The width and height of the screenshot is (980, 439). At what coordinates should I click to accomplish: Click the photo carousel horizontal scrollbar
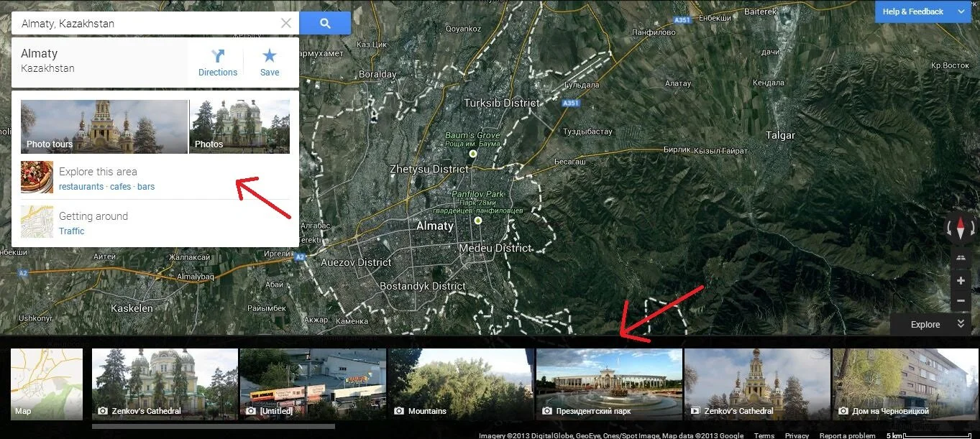[x=214, y=426]
